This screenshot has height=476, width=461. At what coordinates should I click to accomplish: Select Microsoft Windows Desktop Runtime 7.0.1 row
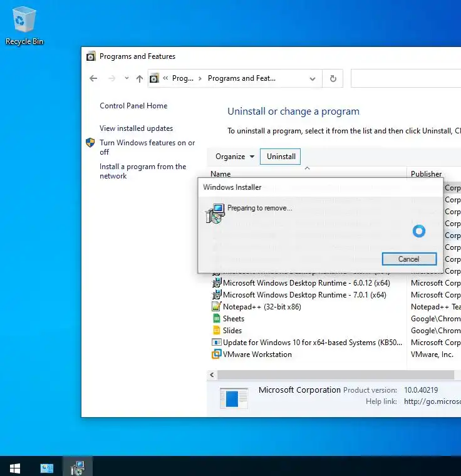tap(304, 295)
